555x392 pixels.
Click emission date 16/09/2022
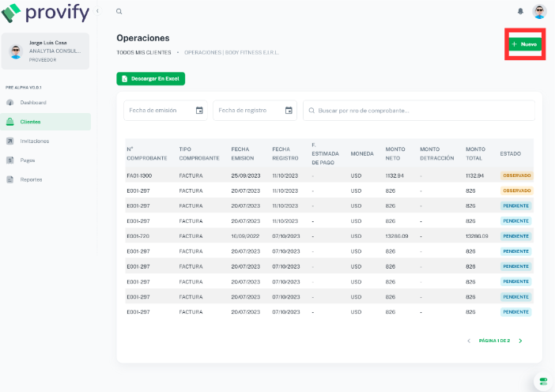(x=245, y=236)
